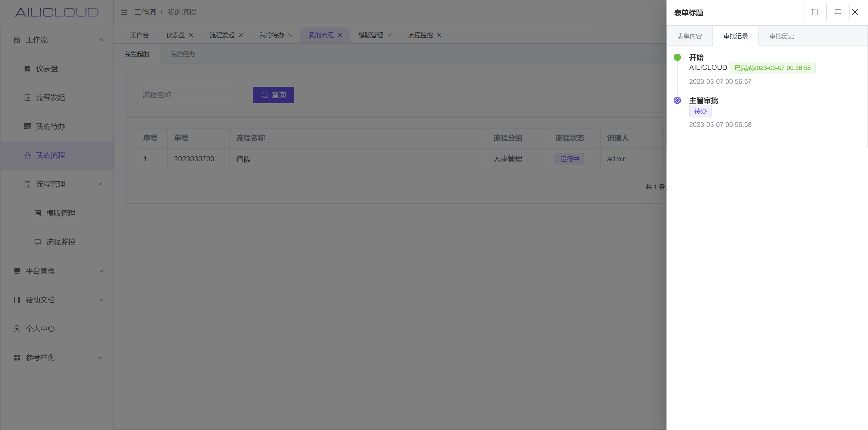Expand the 参考样例 menu chevron
The image size is (868, 430).
pos(100,358)
